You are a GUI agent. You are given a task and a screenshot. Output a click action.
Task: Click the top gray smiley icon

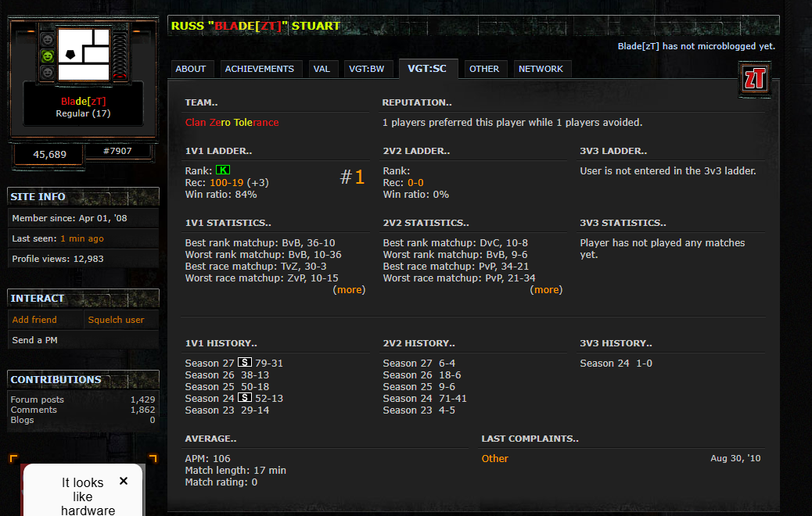pos(48,39)
